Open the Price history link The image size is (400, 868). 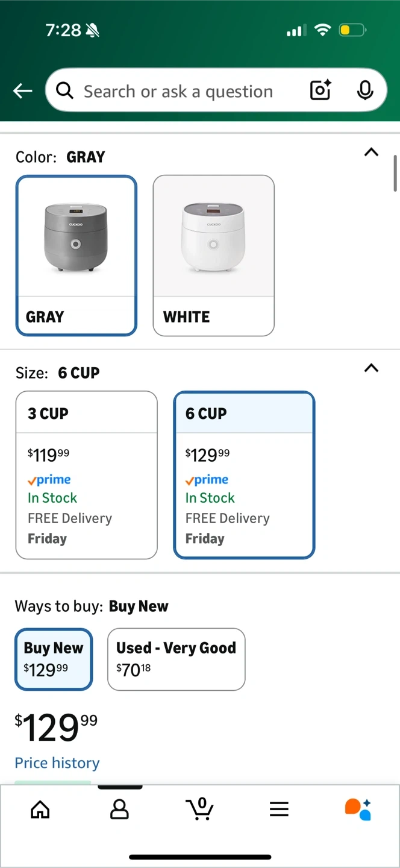point(57,763)
